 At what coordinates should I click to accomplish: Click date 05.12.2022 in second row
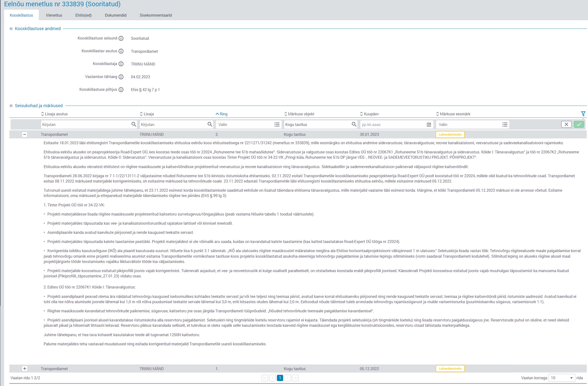click(x=369, y=369)
